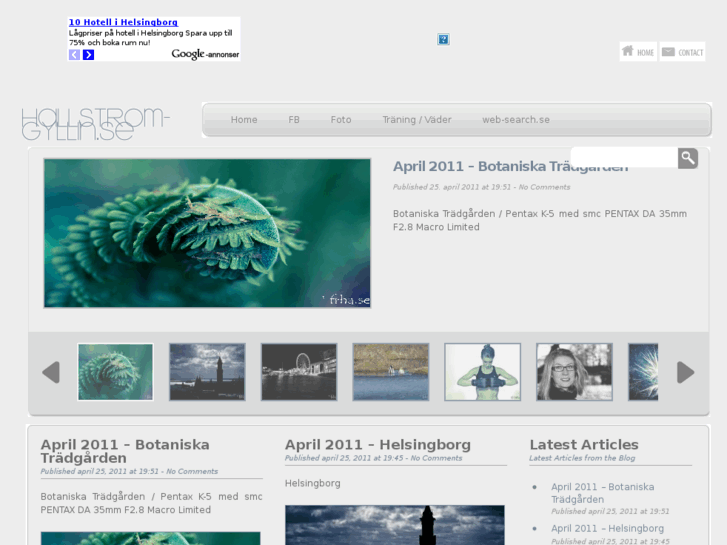Click the HOME icon button at top right
The image size is (727, 545).
(638, 51)
